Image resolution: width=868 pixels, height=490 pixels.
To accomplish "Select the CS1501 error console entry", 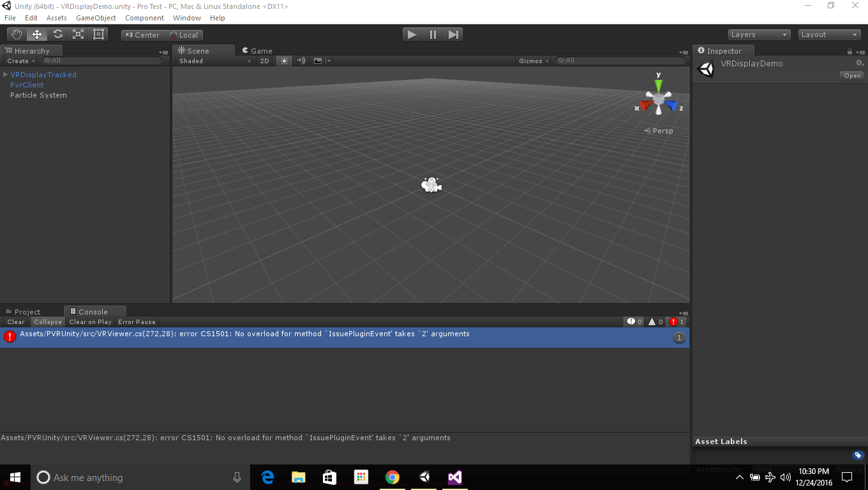I will (x=345, y=338).
